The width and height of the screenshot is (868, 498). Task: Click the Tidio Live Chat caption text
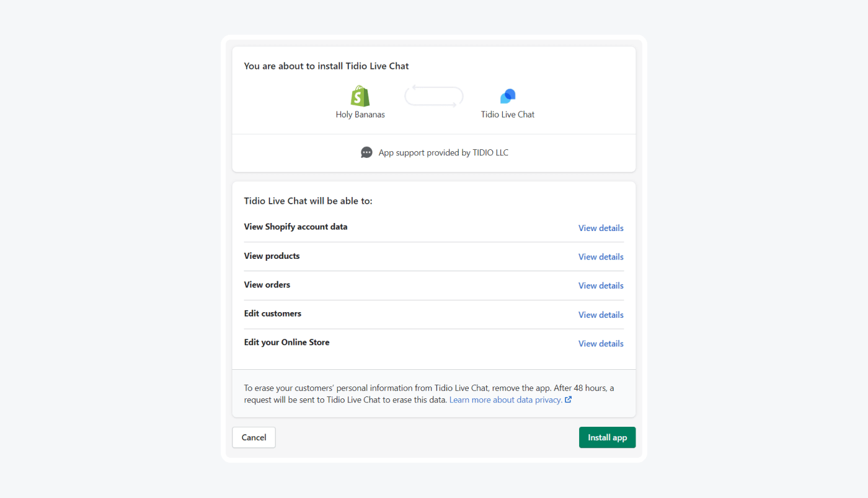click(x=507, y=114)
